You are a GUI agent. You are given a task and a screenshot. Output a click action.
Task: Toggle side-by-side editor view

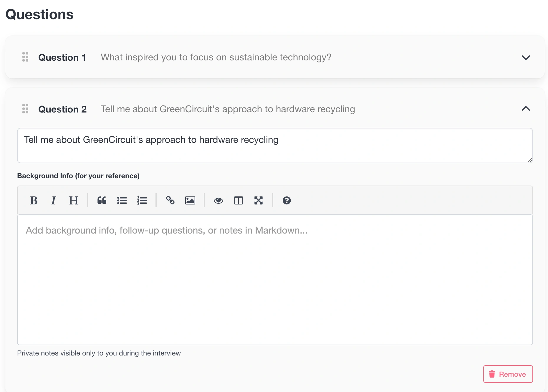(239, 201)
